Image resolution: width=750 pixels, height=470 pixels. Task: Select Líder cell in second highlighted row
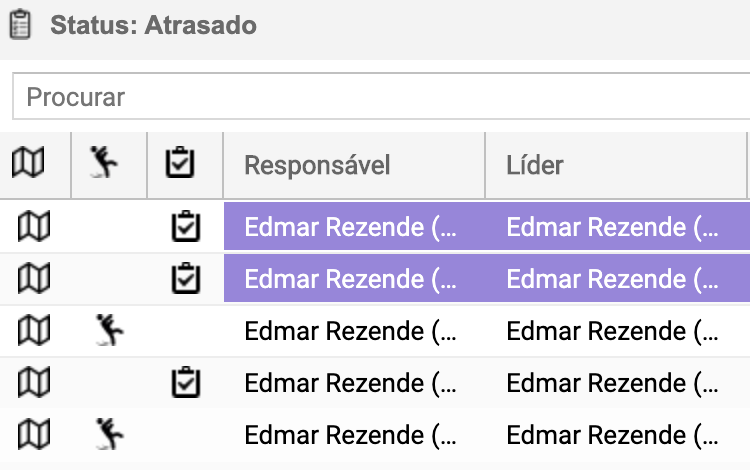[x=618, y=278]
